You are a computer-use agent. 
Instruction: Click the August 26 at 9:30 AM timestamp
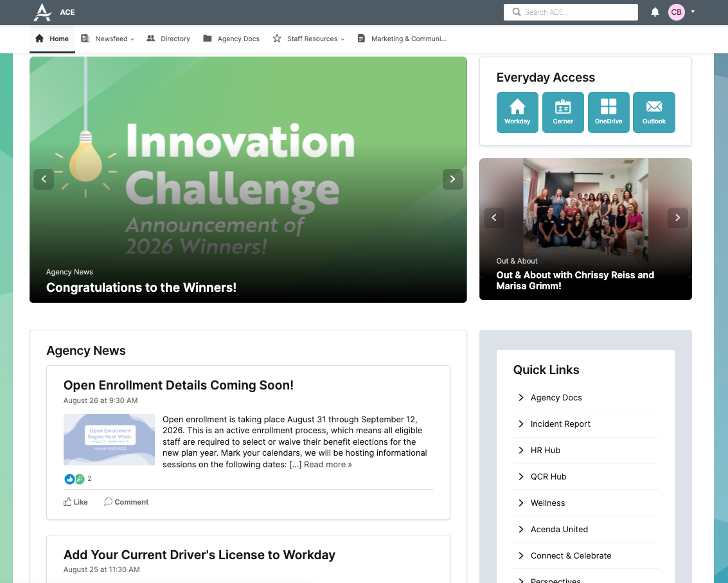click(x=100, y=400)
